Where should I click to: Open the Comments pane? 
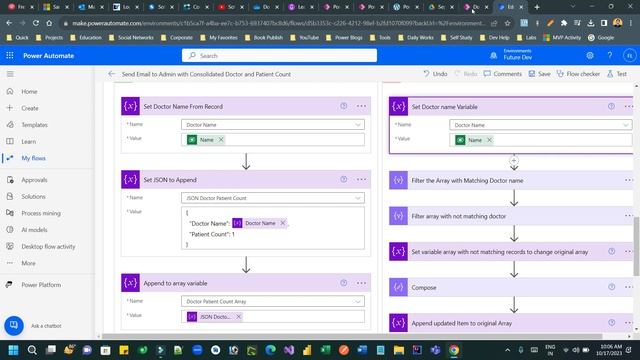point(502,74)
